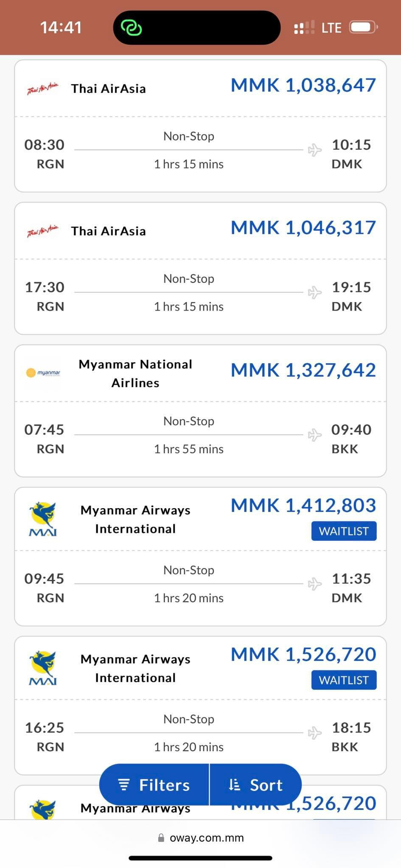Open the partially visible Myanmar Airways bottom card
This screenshot has height=868, width=401.
point(200,802)
